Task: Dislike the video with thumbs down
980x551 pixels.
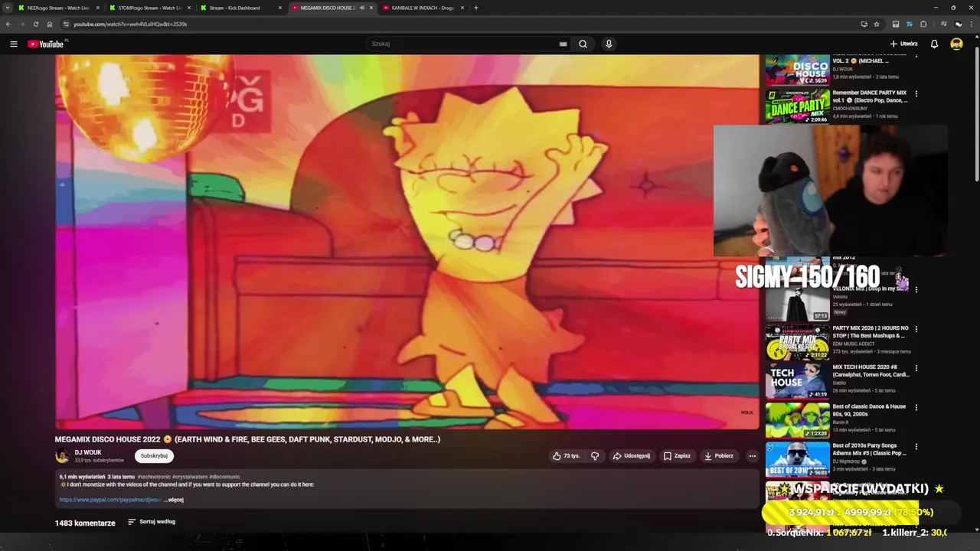Action: tap(595, 456)
